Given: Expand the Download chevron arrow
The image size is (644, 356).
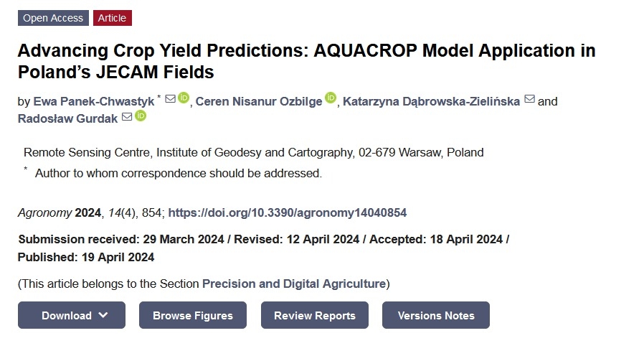Looking at the screenshot, I should point(103,315).
